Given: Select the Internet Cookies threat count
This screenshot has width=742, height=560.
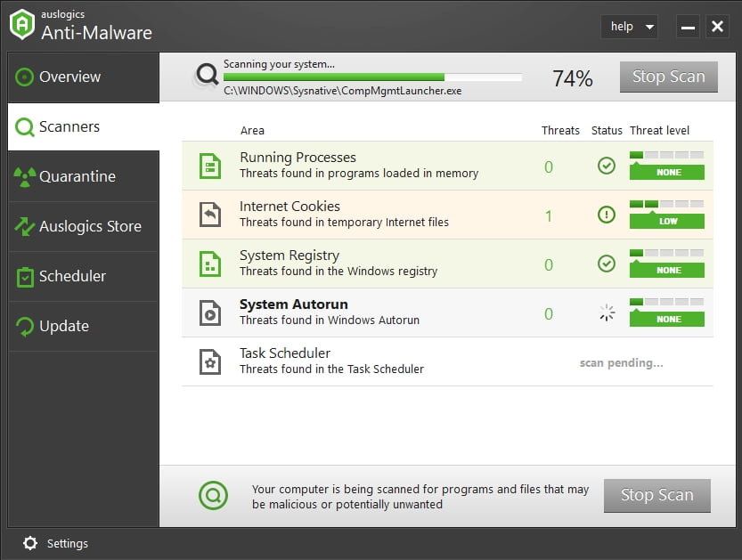Looking at the screenshot, I should click(x=549, y=215).
